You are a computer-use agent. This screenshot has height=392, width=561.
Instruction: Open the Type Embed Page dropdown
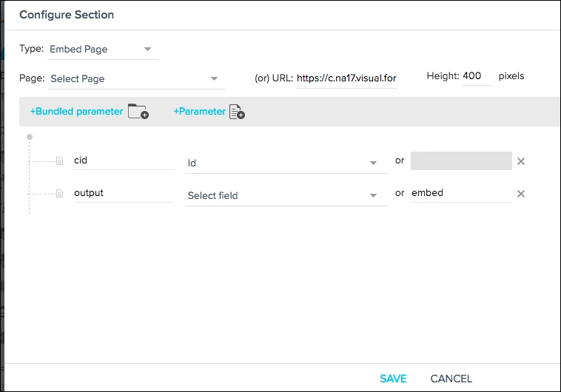[x=102, y=50]
